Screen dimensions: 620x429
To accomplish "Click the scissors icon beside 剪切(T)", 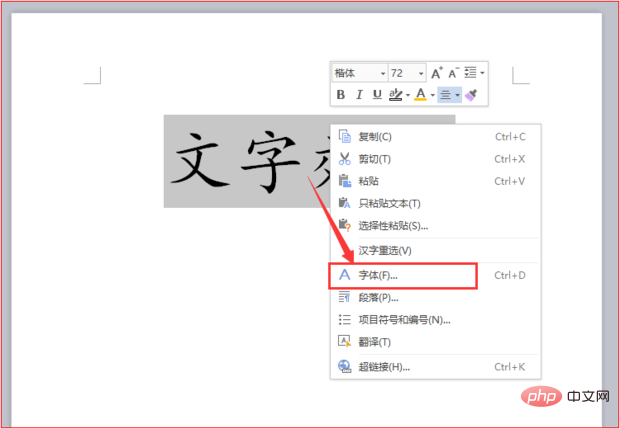I will point(345,159).
